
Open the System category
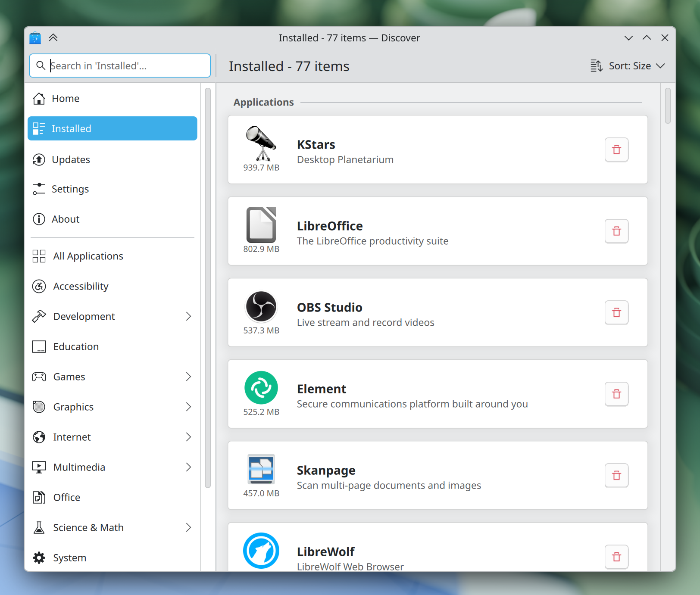[x=112, y=558]
